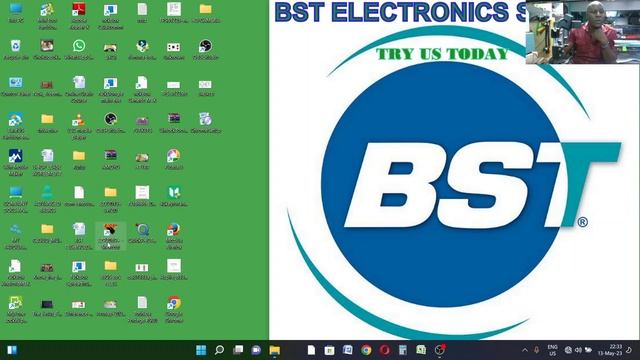Open File Explorer from the taskbar
Screen dimensions: 640x360
tap(275, 350)
